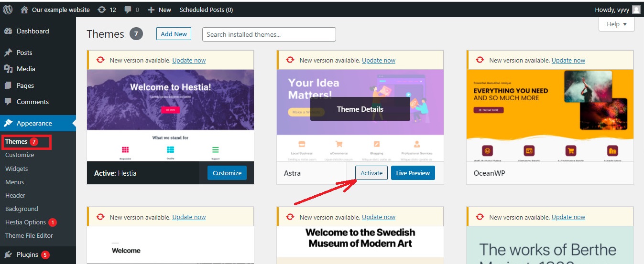Viewport: 644px width, 264px height.
Task: Open the WordPress logo menu
Action: pos(8,9)
